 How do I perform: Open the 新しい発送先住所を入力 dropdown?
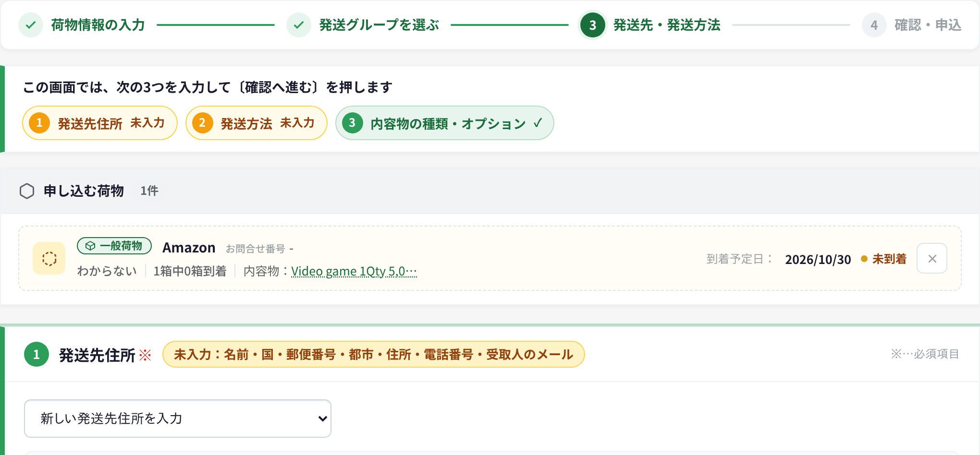[178, 419]
